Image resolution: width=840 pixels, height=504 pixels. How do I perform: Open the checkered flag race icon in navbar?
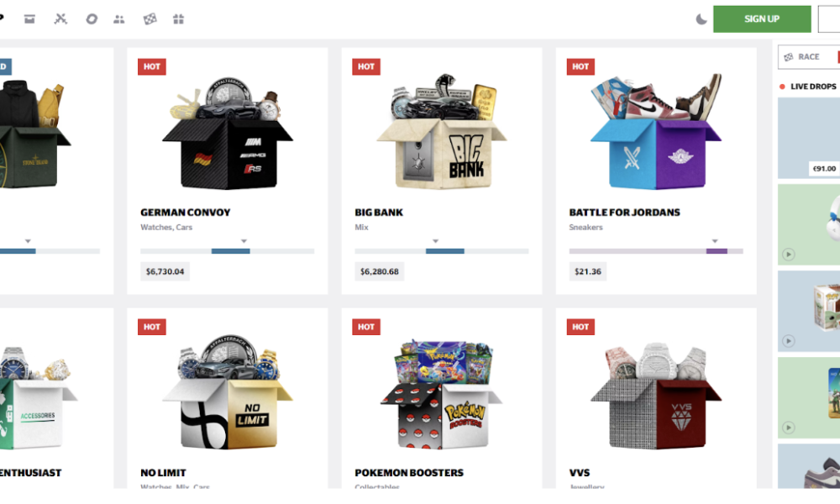[x=150, y=19]
